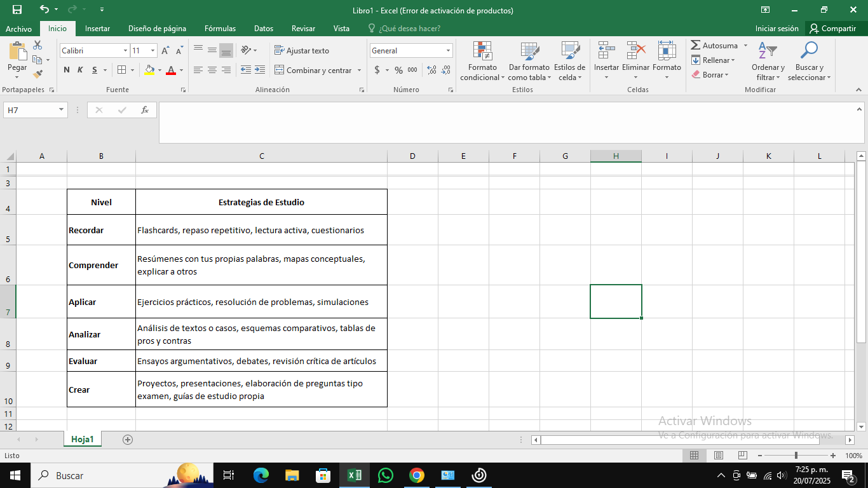Click the increase decimal icon
Screen dimensions: 868x488
(x=431, y=70)
